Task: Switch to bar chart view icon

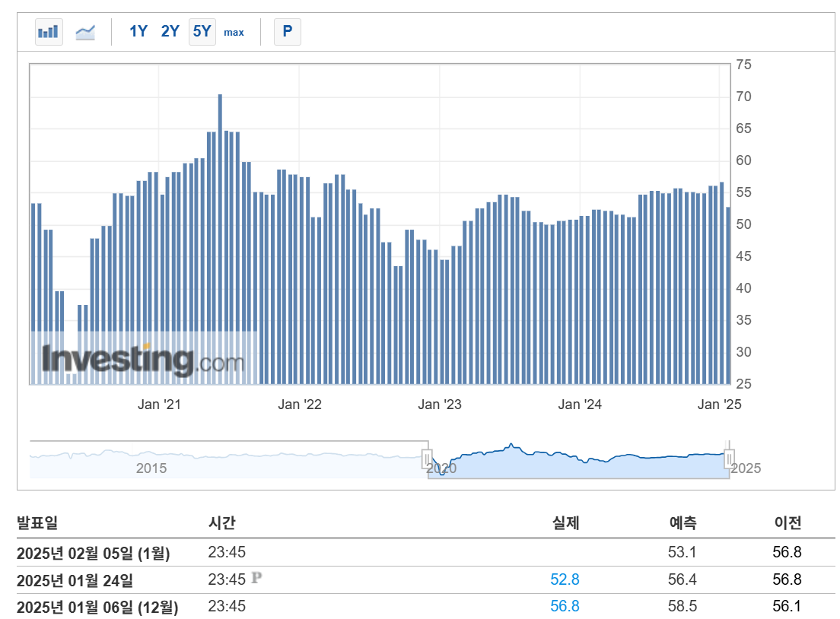Action: pos(49,32)
